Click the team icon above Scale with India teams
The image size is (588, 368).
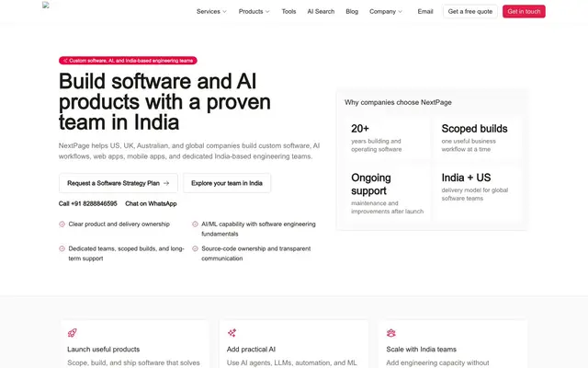pyautogui.click(x=391, y=333)
